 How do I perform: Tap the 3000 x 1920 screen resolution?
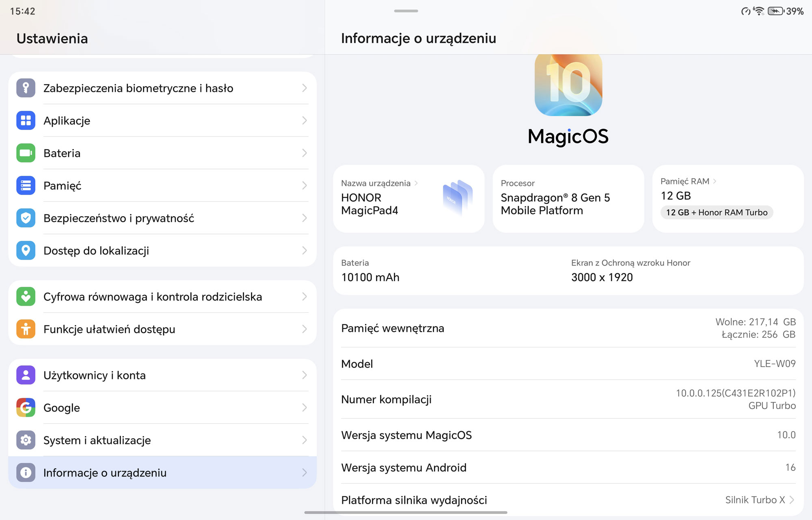602,277
